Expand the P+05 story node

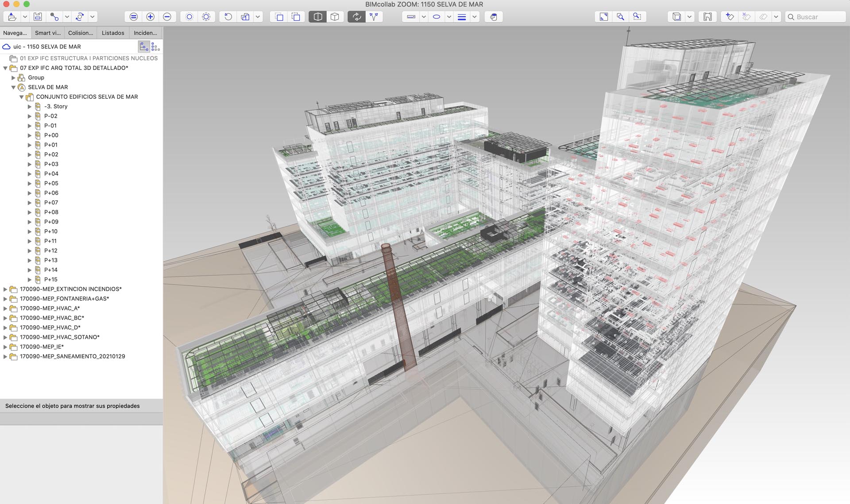[x=30, y=184]
